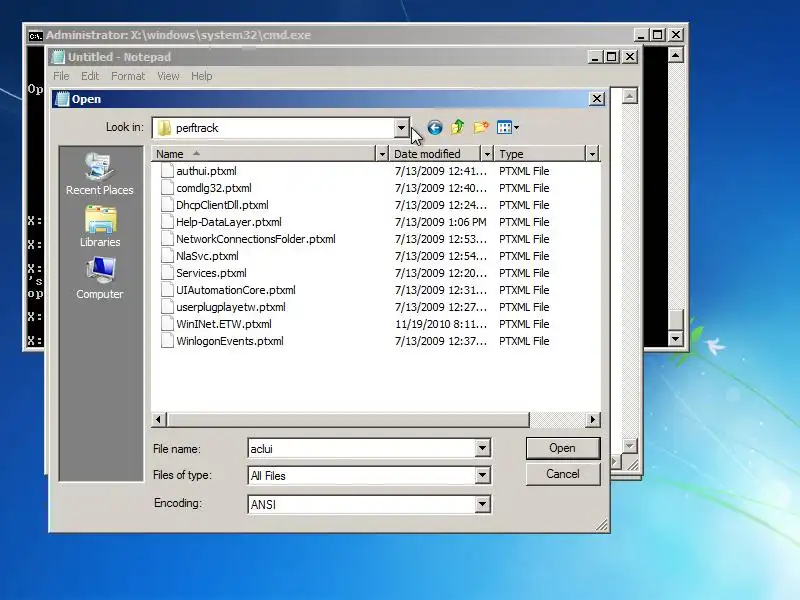Open the Name column filter dropdown
800x600 pixels.
tap(382, 154)
